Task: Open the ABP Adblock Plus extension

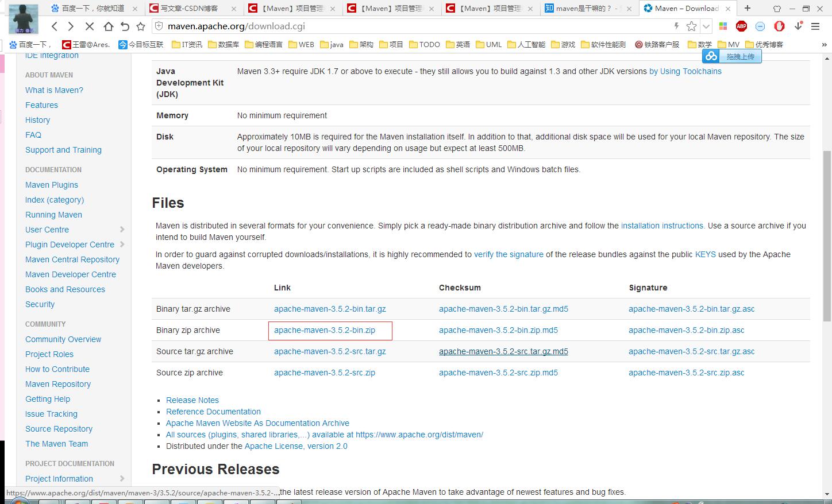Action: pos(742,26)
